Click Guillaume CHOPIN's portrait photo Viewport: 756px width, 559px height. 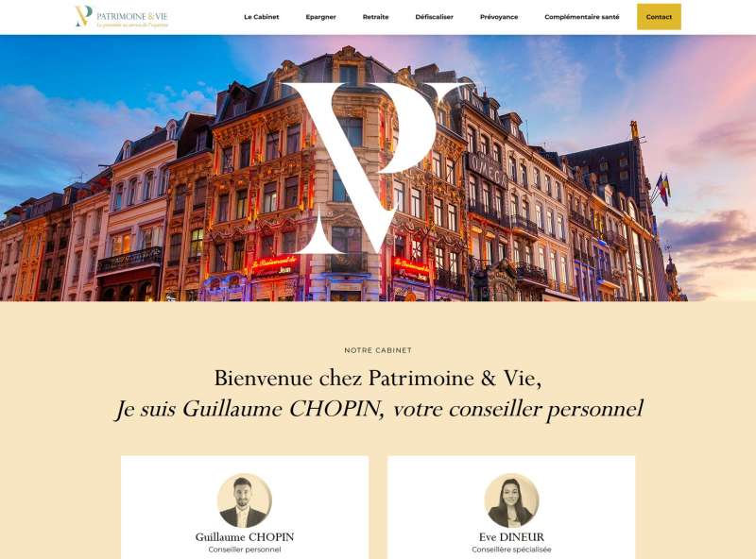(x=245, y=500)
